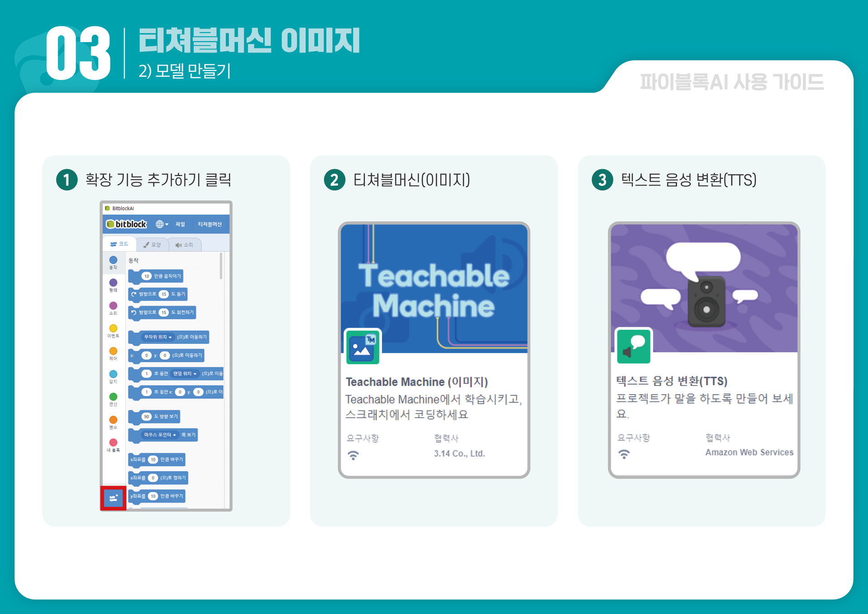Click the add extension icon at palette bottom
The height and width of the screenshot is (614, 868).
click(x=113, y=498)
